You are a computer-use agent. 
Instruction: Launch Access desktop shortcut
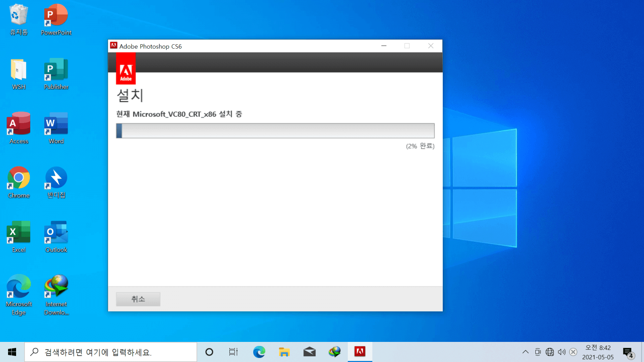pos(19,128)
